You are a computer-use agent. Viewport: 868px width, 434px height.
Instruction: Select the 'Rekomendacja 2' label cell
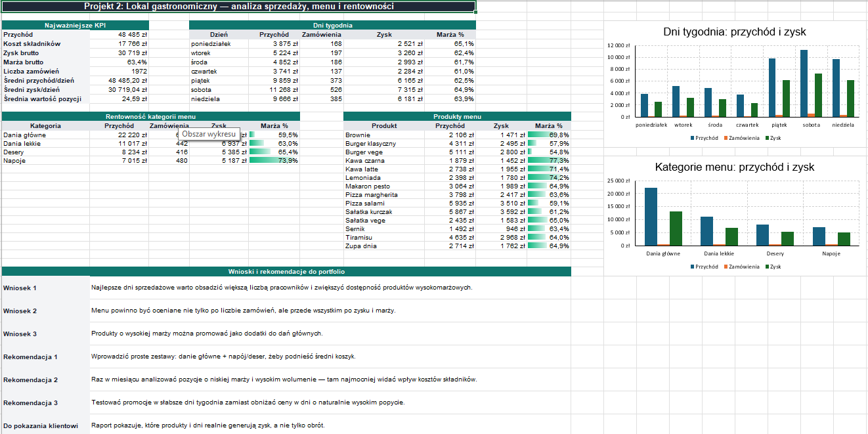pyautogui.click(x=46, y=380)
